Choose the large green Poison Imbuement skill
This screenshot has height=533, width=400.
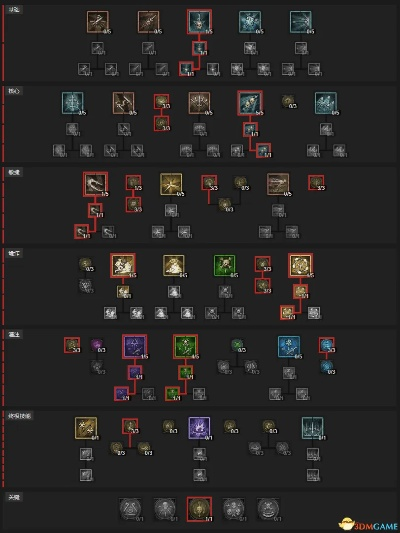[x=186, y=347]
